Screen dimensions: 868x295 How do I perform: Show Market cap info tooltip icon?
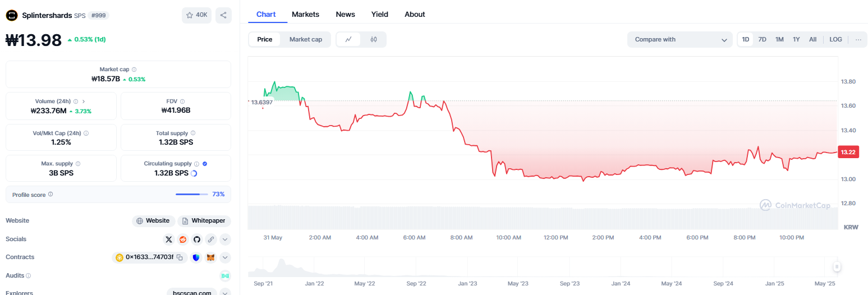(134, 69)
